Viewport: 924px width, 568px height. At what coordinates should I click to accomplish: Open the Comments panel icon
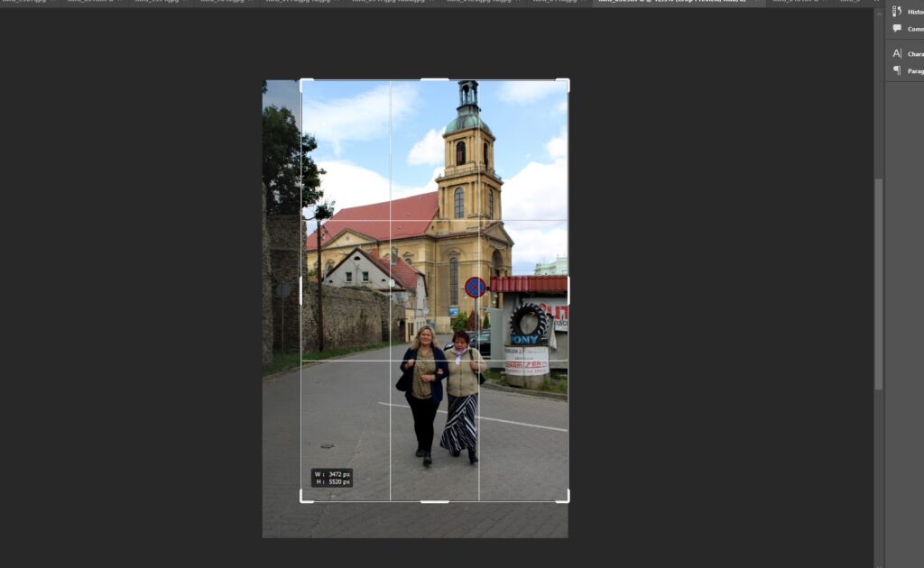[897, 28]
